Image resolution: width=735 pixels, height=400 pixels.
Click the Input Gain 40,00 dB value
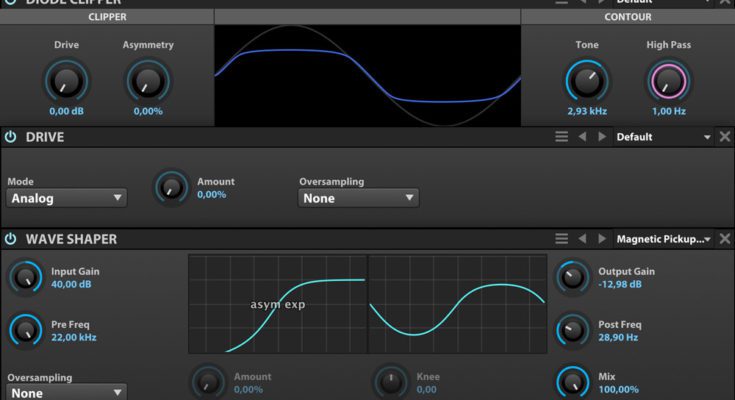[72, 284]
